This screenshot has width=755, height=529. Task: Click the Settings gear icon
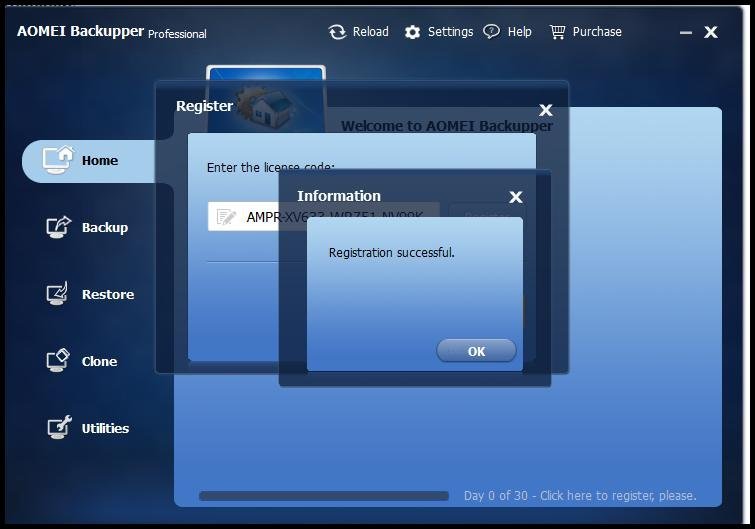(412, 32)
